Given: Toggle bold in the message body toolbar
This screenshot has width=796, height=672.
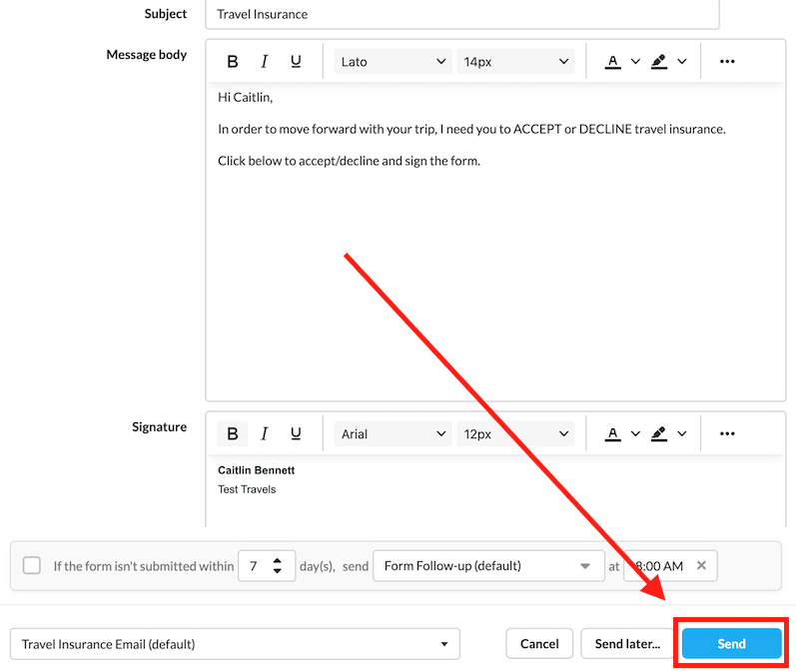Looking at the screenshot, I should (233, 62).
